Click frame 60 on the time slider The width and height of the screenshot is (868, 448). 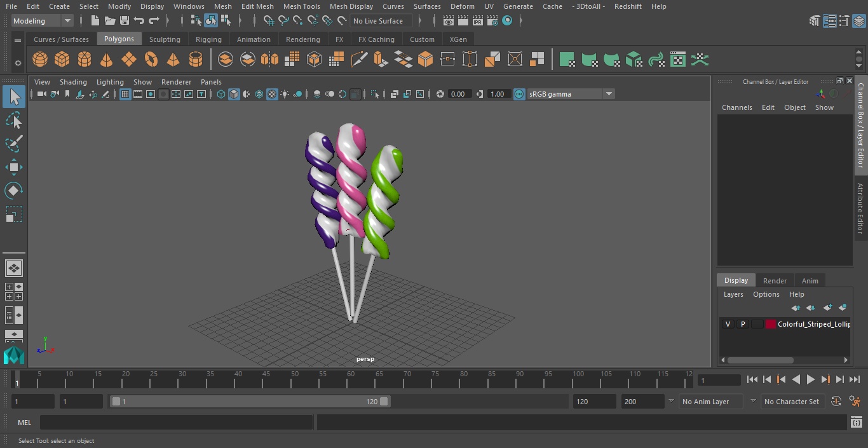[x=350, y=379]
